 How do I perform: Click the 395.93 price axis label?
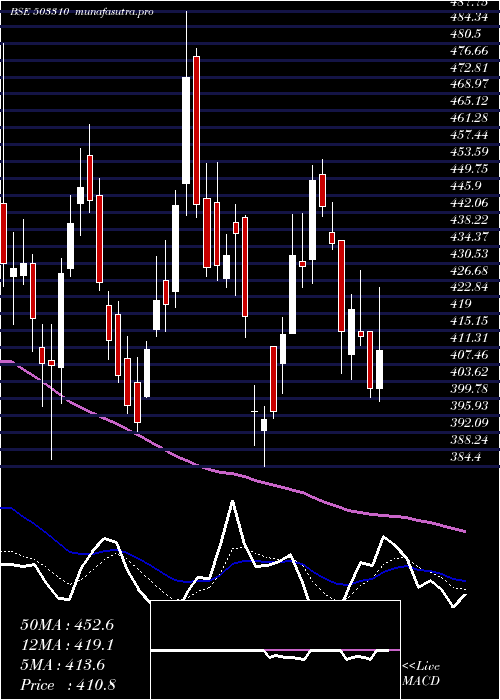pos(469,407)
